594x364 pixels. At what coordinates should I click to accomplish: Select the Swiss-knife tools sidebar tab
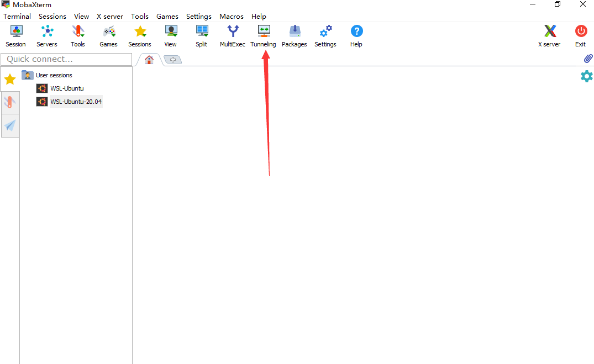click(x=10, y=102)
